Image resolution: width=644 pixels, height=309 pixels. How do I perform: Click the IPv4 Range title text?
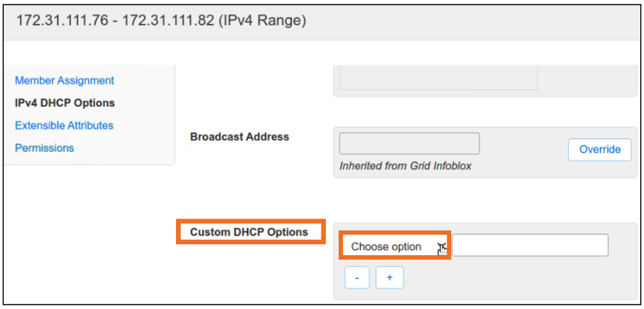coord(161,21)
